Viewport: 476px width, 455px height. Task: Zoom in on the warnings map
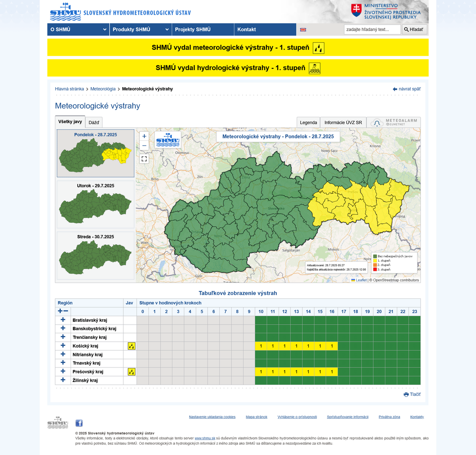tap(144, 136)
